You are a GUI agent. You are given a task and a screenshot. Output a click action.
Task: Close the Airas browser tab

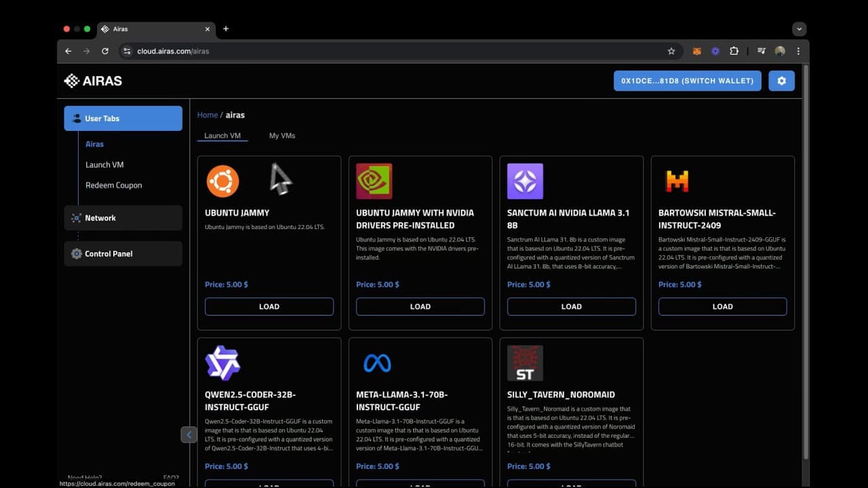[208, 29]
